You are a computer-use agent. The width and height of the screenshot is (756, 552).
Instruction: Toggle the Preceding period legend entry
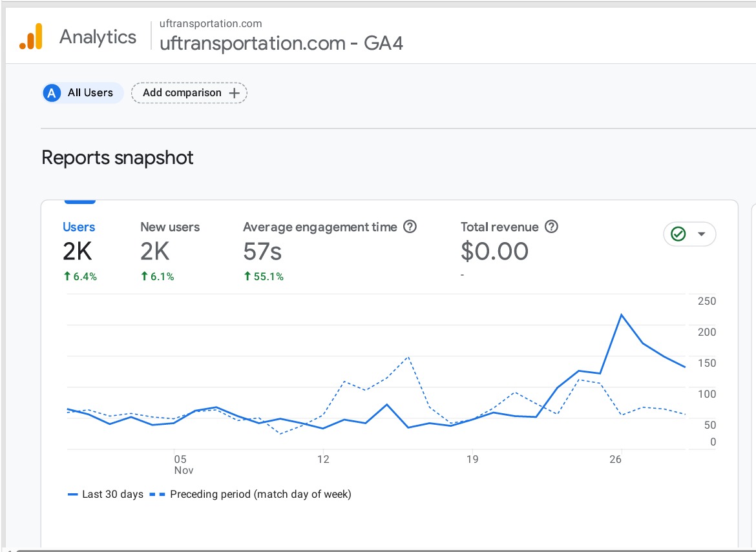click(250, 494)
